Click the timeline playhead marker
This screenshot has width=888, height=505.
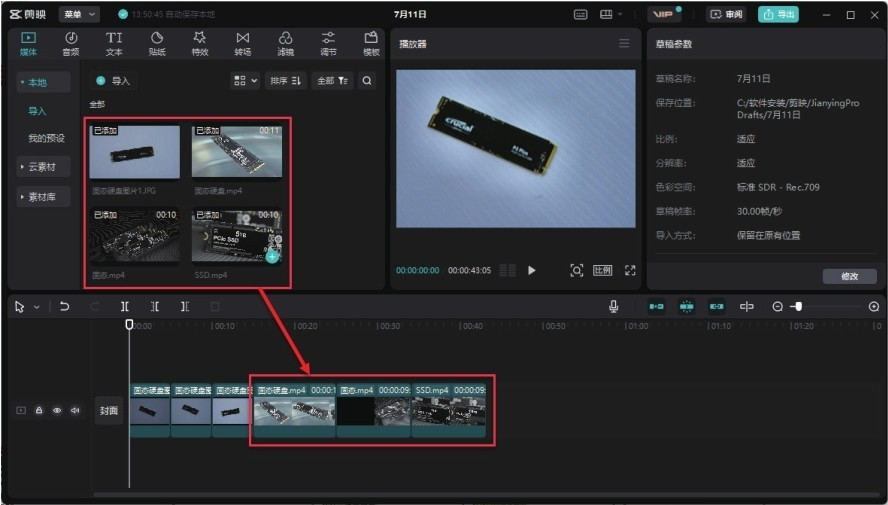(129, 324)
